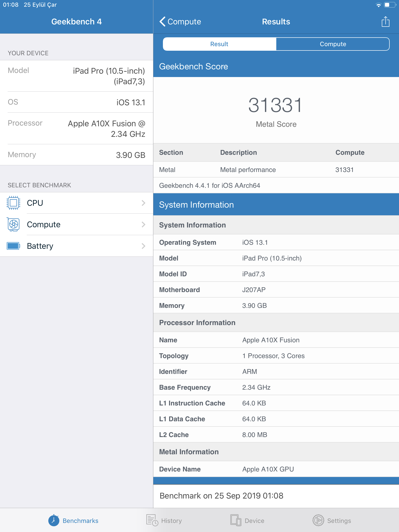The image size is (399, 532).
Task: Tap the sidebar OS iOS 13.1 value
Action: [x=131, y=102]
